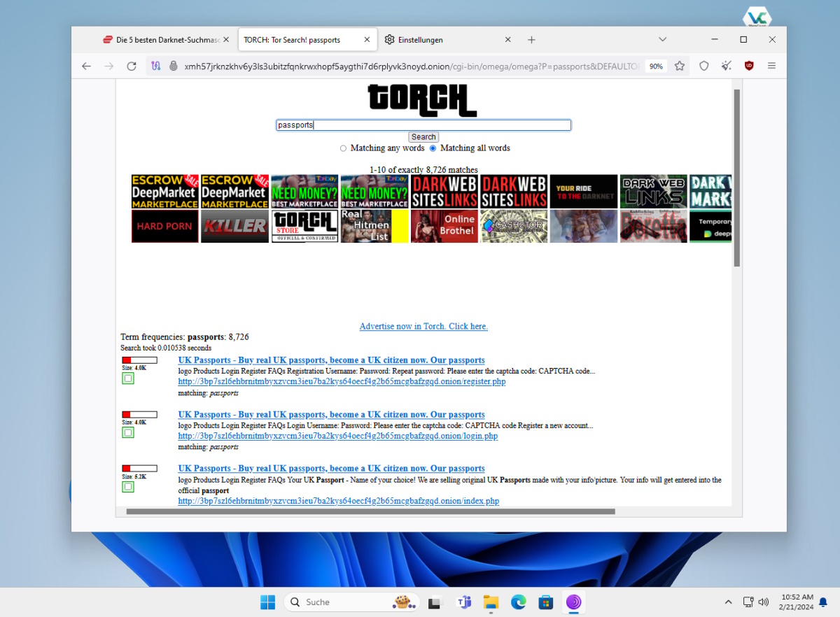Open the network status tray icon
840x617 pixels.
[748, 602]
